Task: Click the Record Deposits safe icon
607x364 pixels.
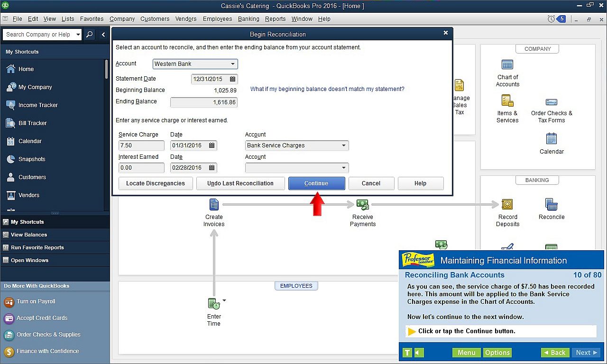Action: tap(507, 204)
